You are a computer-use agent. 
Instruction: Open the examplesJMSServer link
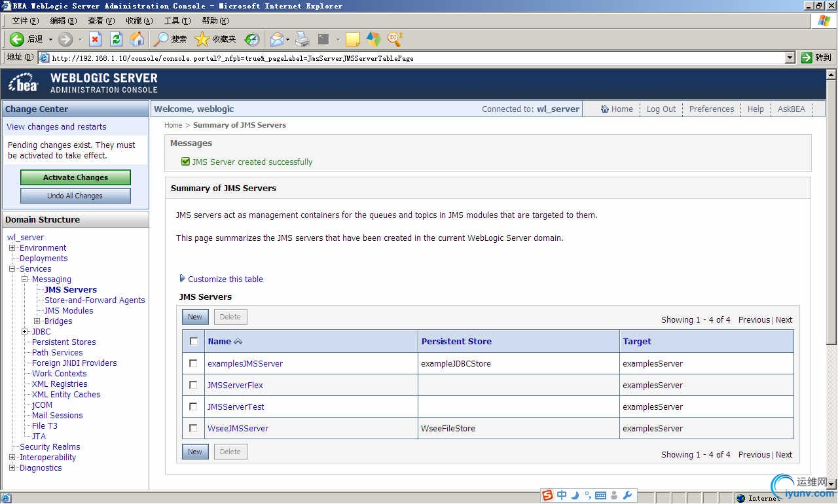pyautogui.click(x=245, y=363)
